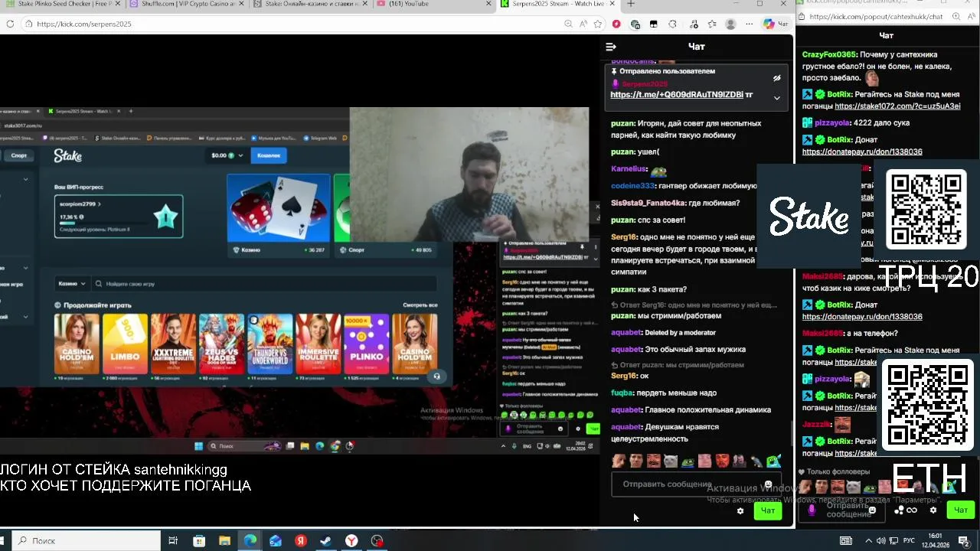The height and width of the screenshot is (551, 980).
Task: Select the Serpens2025 Stream tab
Action: pyautogui.click(x=557, y=5)
